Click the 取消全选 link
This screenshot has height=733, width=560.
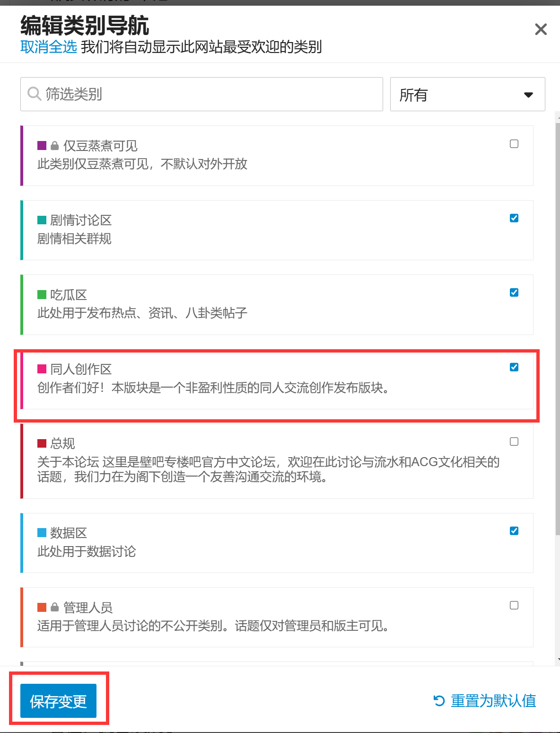(48, 47)
